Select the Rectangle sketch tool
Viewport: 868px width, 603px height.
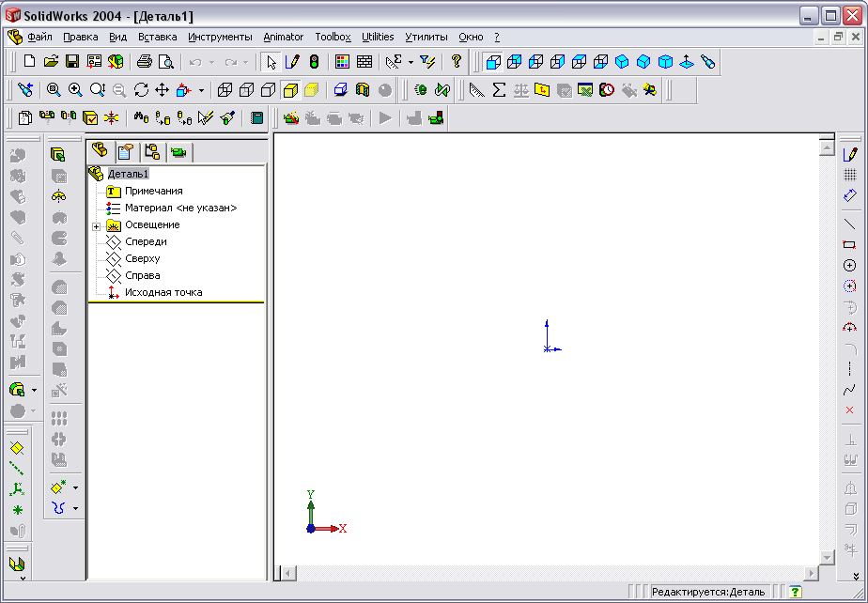[x=850, y=245]
